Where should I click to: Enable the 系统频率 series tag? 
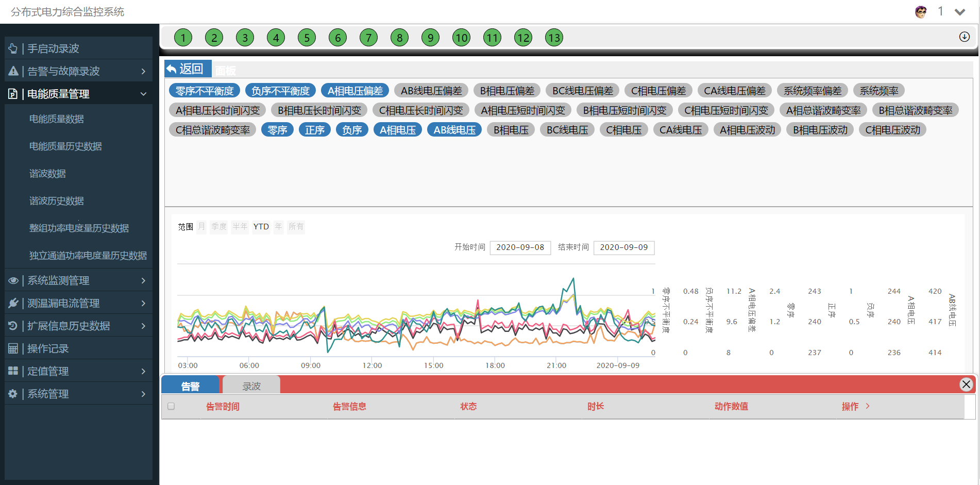click(x=878, y=91)
